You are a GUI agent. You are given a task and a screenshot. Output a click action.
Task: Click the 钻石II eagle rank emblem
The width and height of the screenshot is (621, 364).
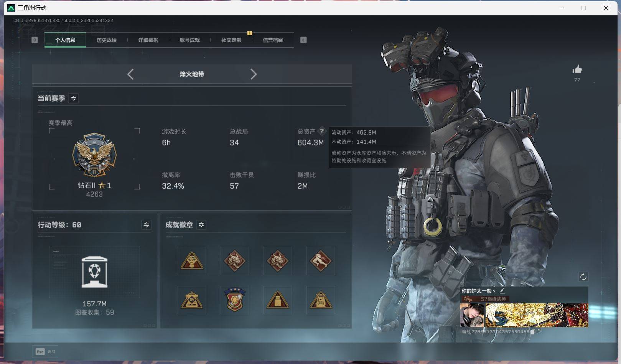(94, 155)
